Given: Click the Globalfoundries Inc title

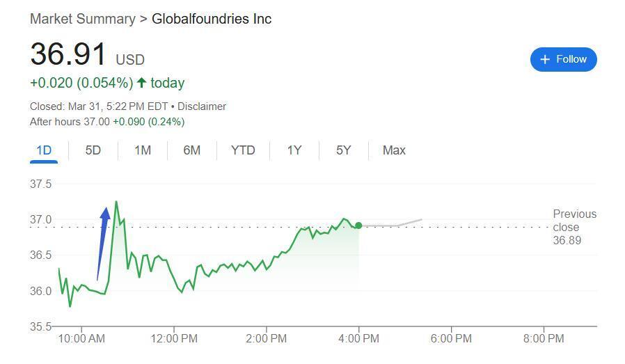Looking at the screenshot, I should coord(212,19).
